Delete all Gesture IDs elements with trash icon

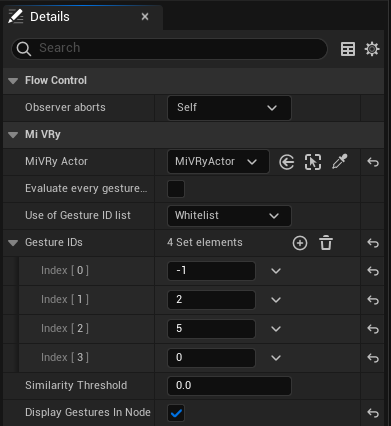pyautogui.click(x=326, y=243)
